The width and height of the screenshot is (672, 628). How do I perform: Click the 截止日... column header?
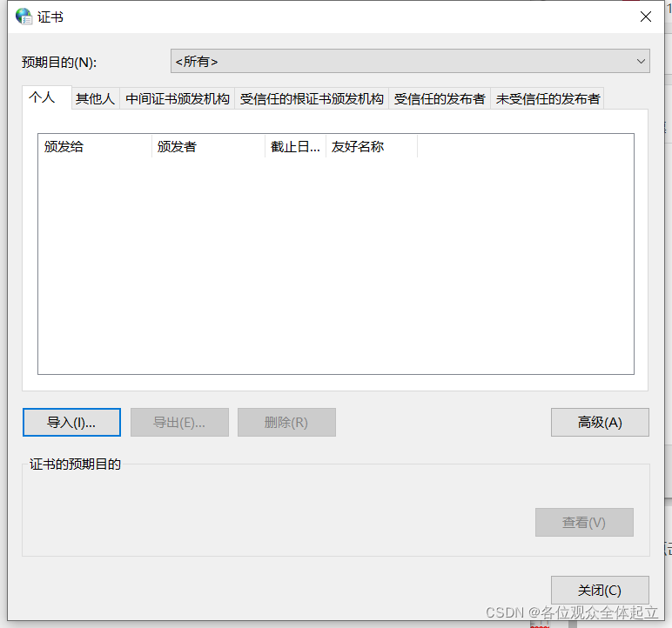click(x=295, y=146)
